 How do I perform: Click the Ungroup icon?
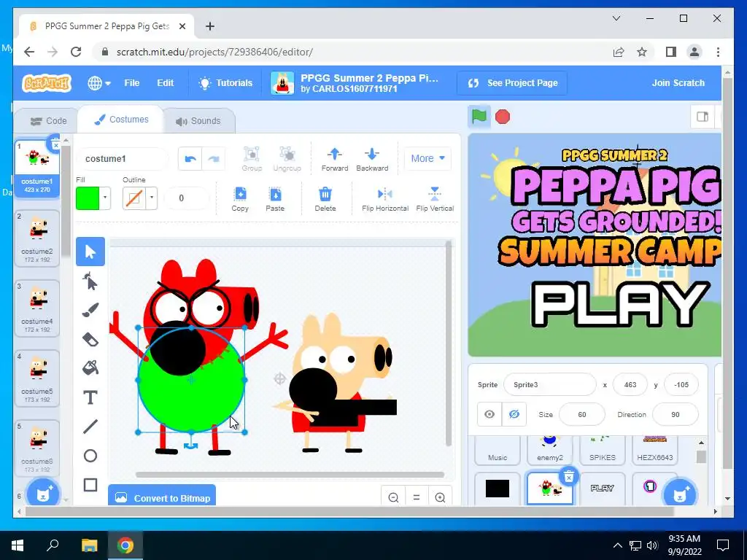point(287,158)
